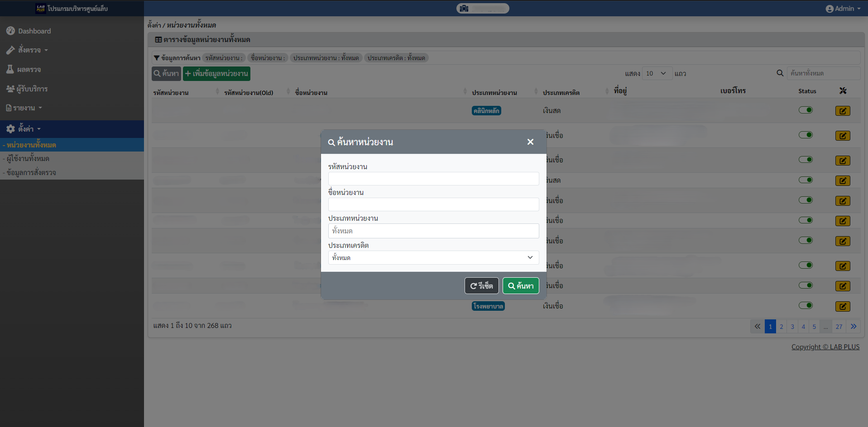Open ผลตรวจ flask icon in sidebar
This screenshot has width=868, height=427.
(x=10, y=69)
